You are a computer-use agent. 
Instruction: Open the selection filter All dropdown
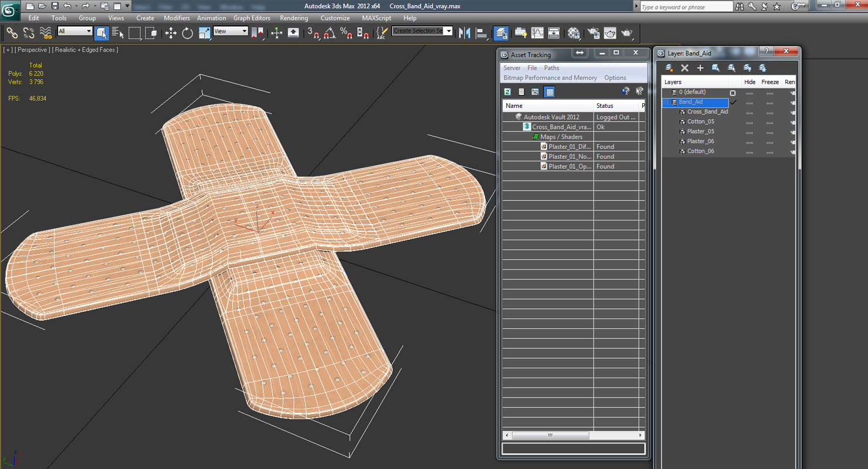click(75, 31)
